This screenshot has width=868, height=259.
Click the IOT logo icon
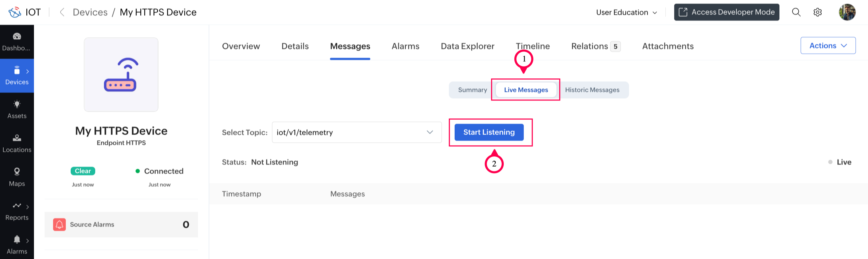(x=15, y=12)
